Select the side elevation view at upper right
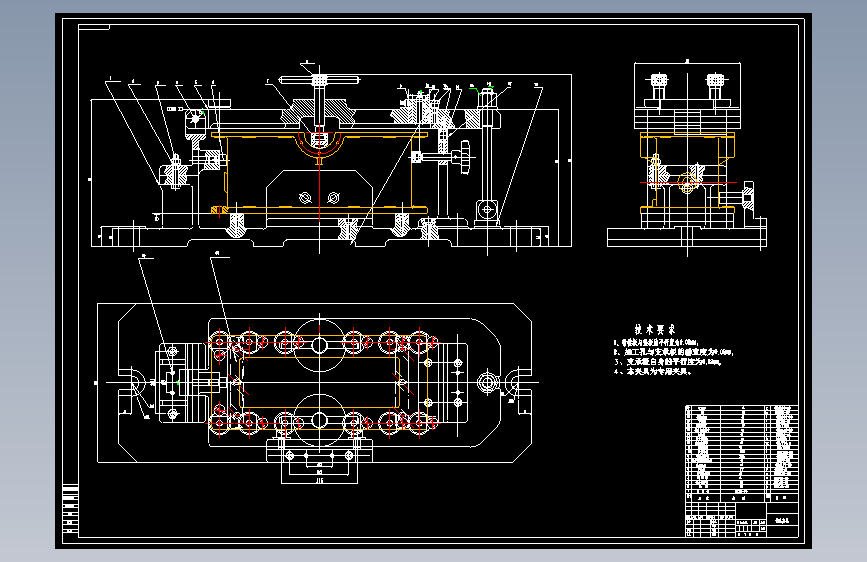 click(687, 158)
